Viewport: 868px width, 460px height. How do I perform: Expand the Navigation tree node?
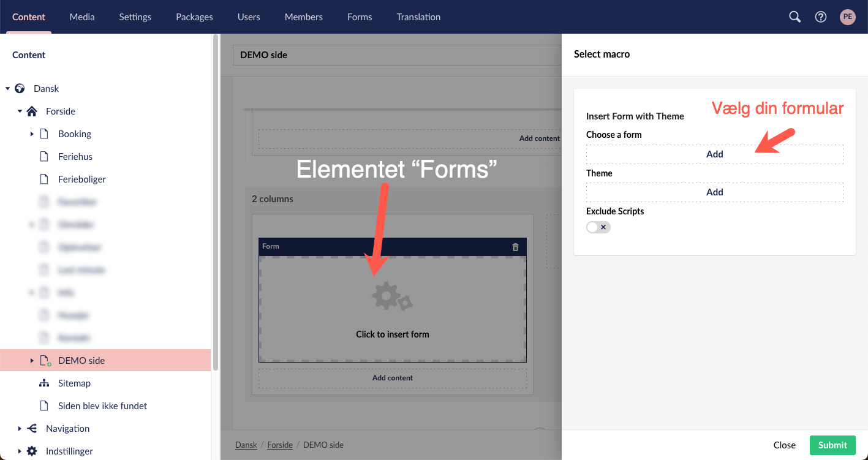click(20, 429)
